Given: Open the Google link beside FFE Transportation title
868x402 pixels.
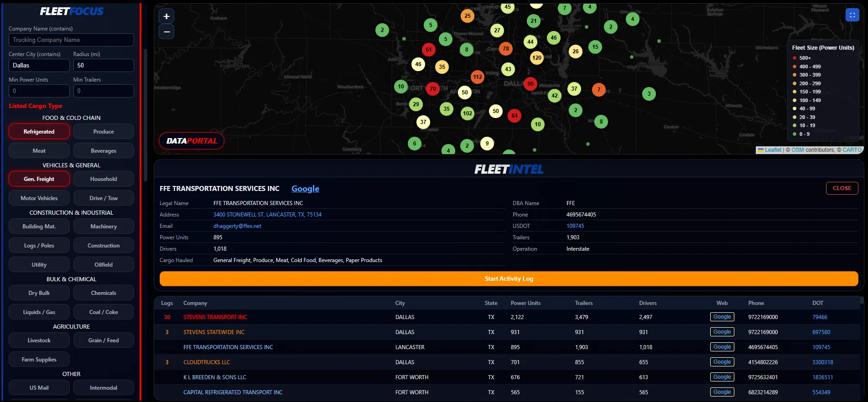Looking at the screenshot, I should [x=305, y=189].
